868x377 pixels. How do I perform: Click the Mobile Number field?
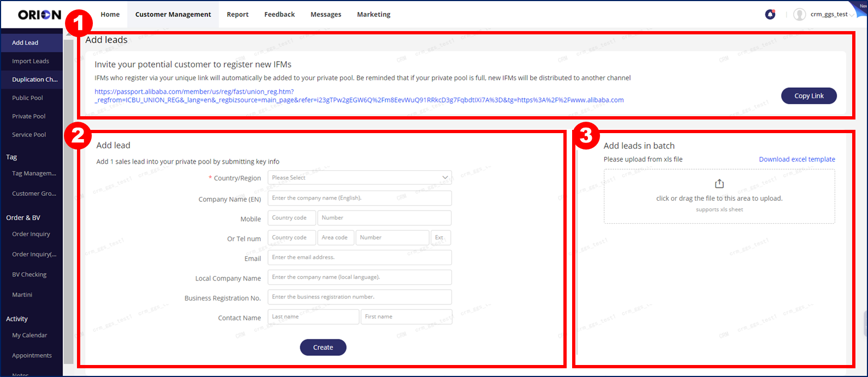click(x=384, y=218)
